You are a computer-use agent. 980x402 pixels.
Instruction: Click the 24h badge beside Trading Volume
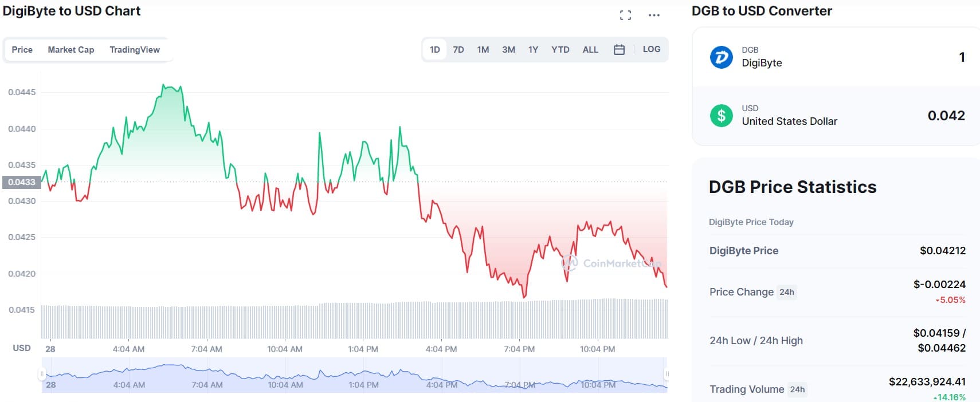click(x=797, y=389)
